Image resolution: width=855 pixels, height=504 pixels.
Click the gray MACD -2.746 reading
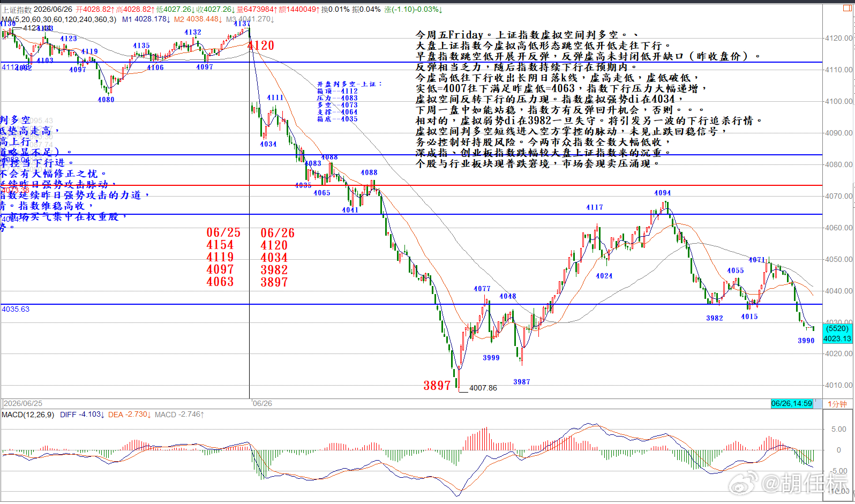(179, 415)
